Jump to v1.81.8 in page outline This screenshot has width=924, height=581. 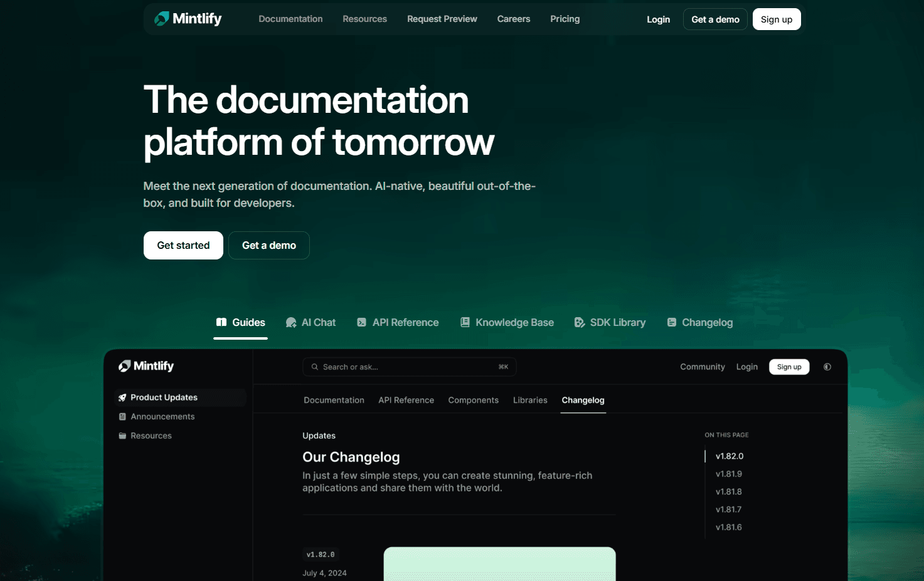(x=729, y=492)
